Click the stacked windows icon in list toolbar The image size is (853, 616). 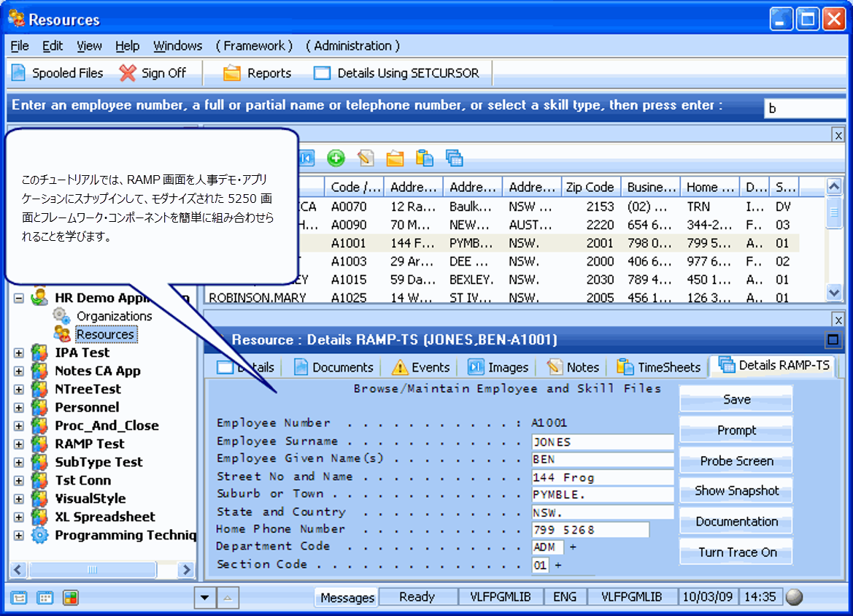click(x=455, y=158)
